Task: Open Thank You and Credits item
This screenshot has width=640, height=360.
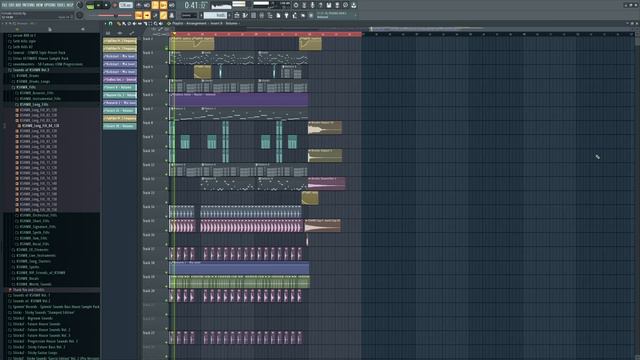Action: coord(27,289)
